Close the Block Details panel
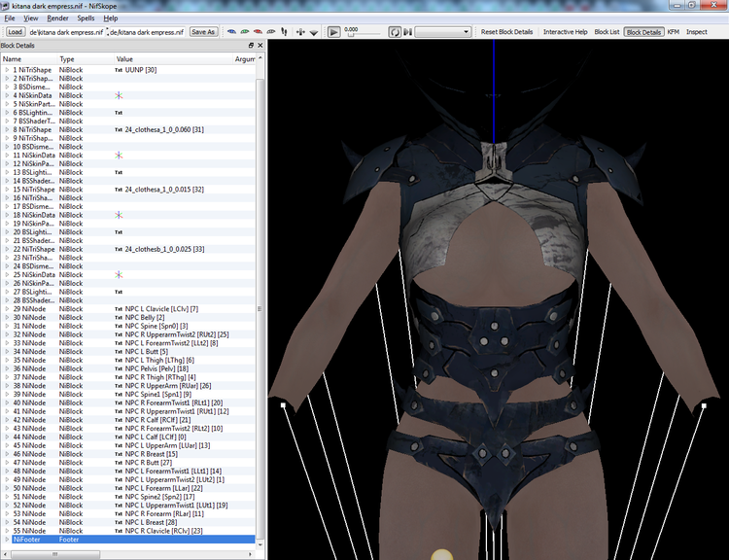Screen dimensions: 729x560 [260, 45]
